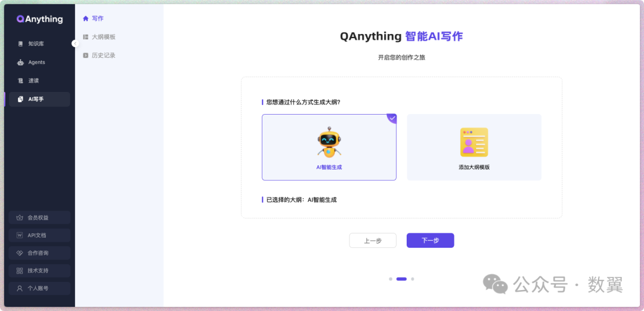Select the 添加大纲模版 option card

click(474, 147)
